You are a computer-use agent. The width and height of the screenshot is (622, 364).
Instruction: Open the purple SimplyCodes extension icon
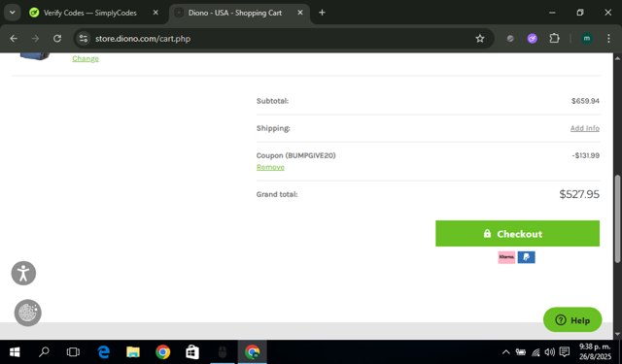point(533,39)
